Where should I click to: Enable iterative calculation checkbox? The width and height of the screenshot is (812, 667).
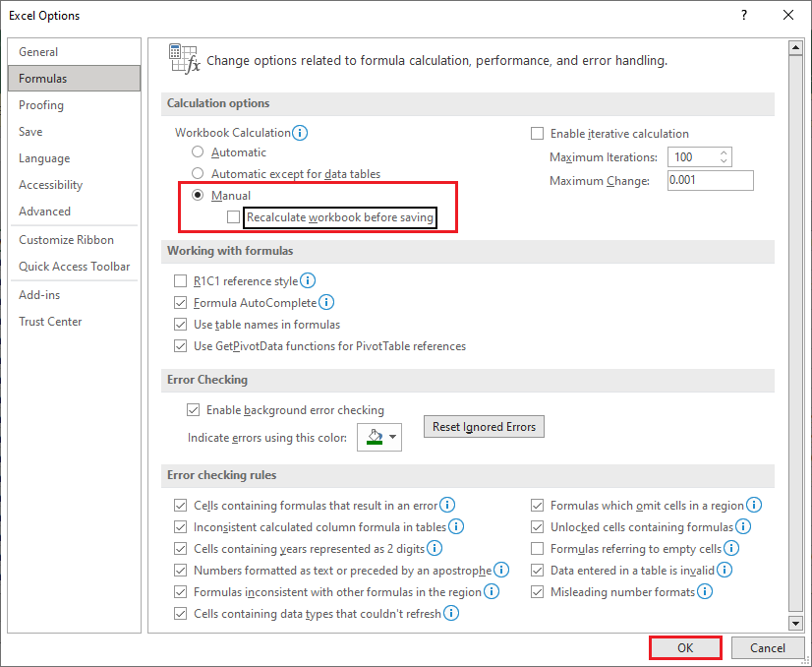[537, 134]
